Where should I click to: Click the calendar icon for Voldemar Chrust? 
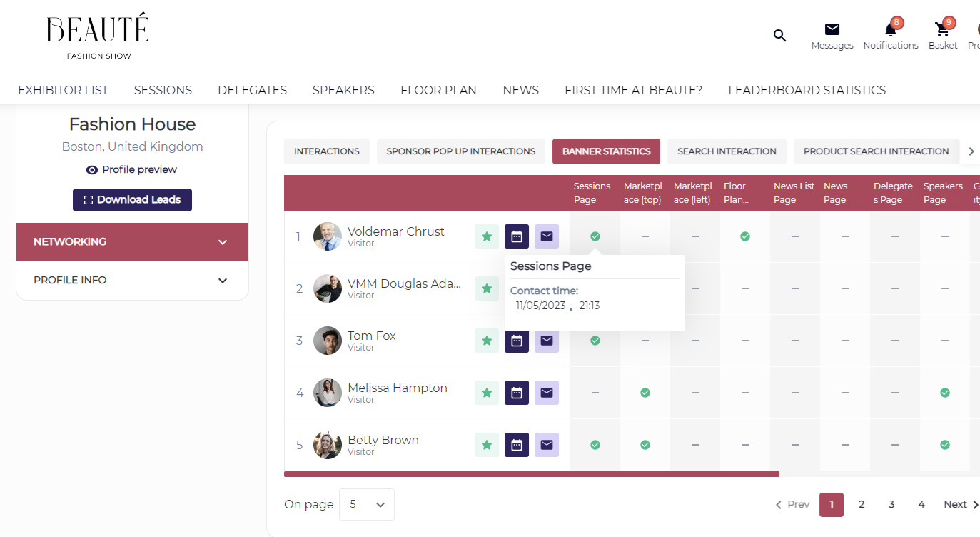pos(517,236)
